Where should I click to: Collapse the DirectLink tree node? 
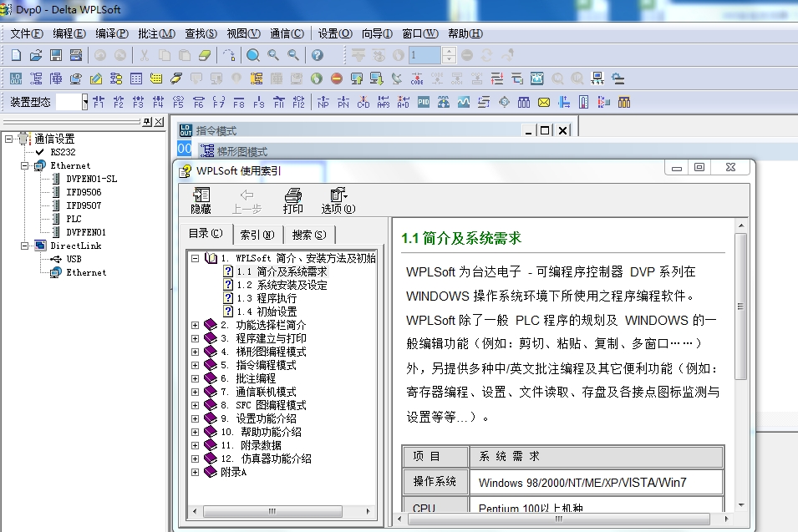[x=24, y=246]
